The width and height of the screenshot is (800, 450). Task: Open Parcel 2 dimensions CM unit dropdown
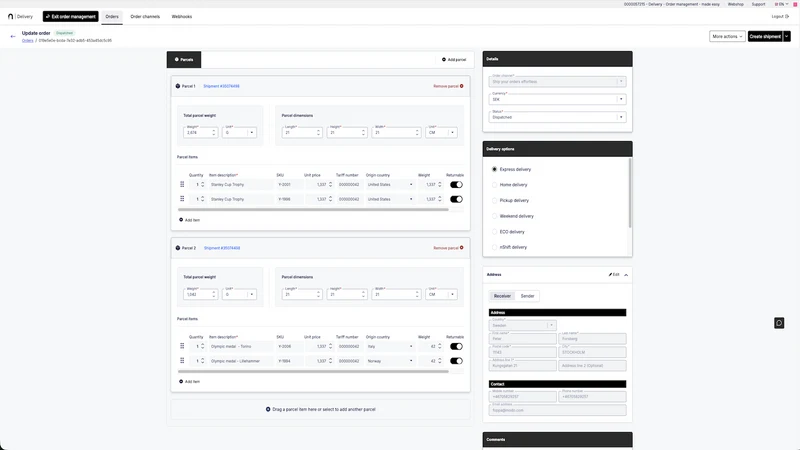(441, 294)
